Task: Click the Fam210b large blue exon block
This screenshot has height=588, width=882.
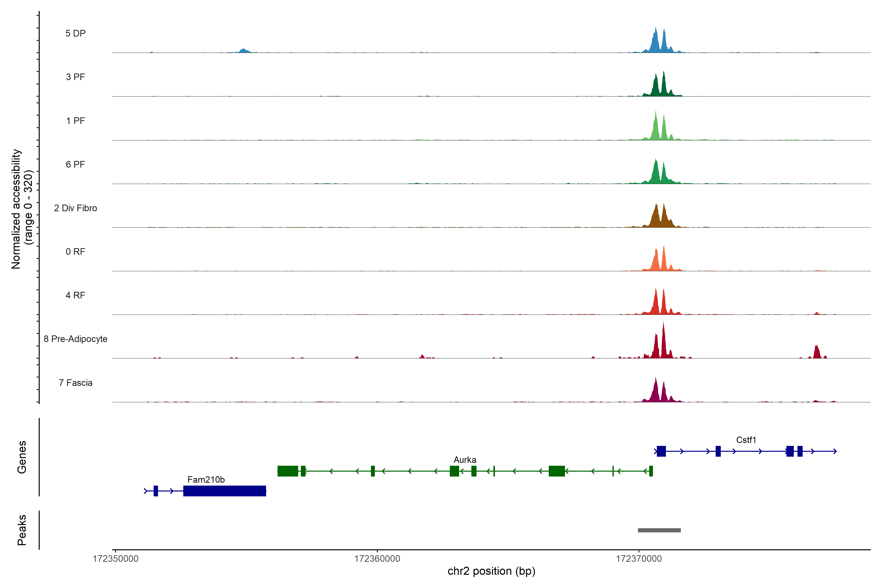Action: [x=224, y=491]
